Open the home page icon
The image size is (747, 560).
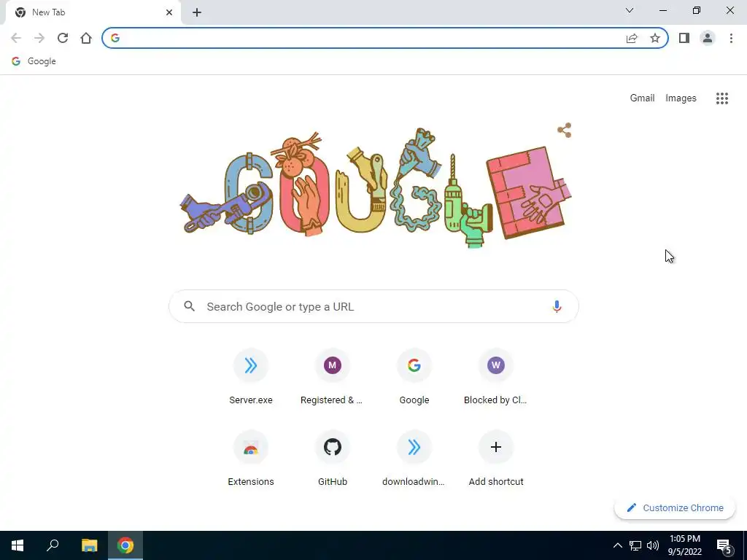tap(86, 38)
